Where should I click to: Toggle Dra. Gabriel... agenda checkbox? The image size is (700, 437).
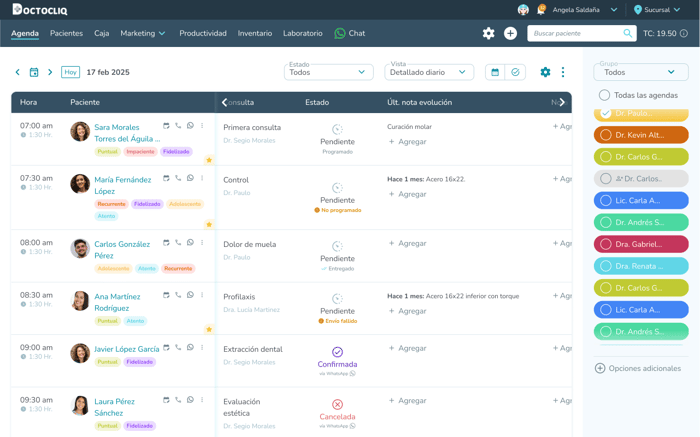tap(605, 244)
